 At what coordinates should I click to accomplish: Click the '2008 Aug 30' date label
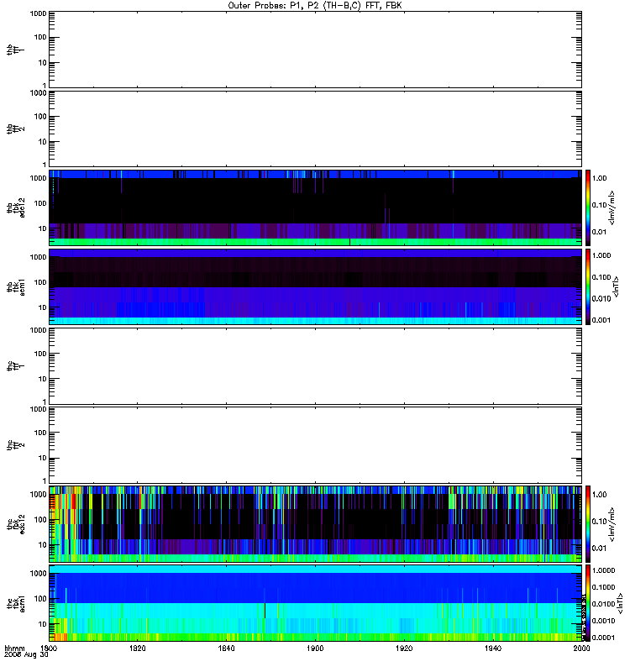[26, 655]
